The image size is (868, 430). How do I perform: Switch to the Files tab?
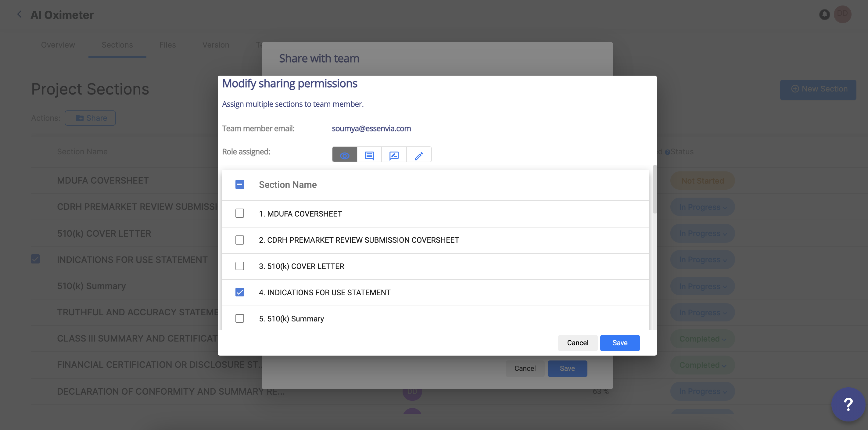[167, 45]
